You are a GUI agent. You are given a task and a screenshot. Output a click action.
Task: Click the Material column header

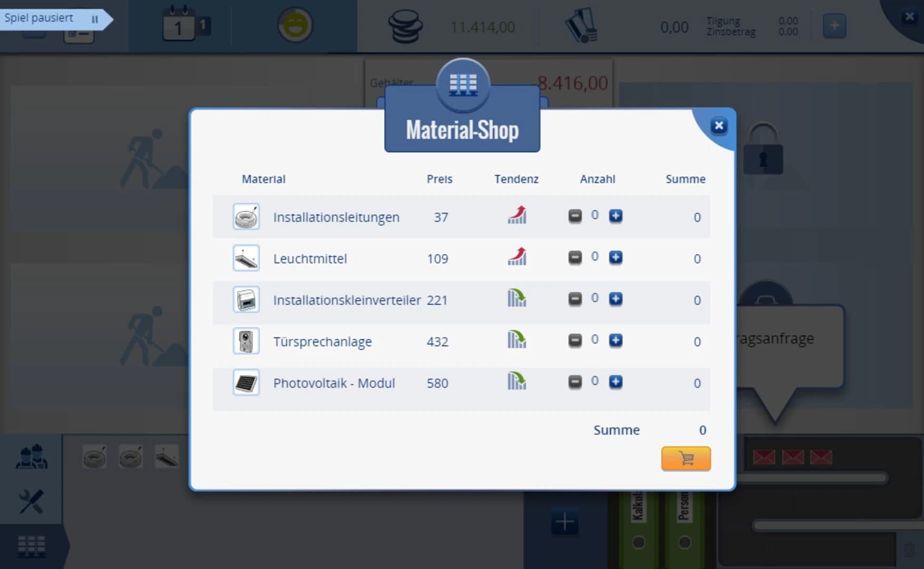(264, 179)
